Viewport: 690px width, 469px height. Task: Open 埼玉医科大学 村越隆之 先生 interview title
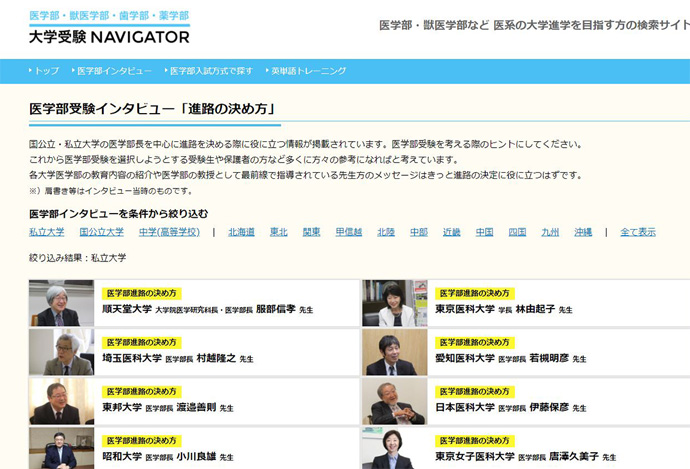[x=178, y=359]
